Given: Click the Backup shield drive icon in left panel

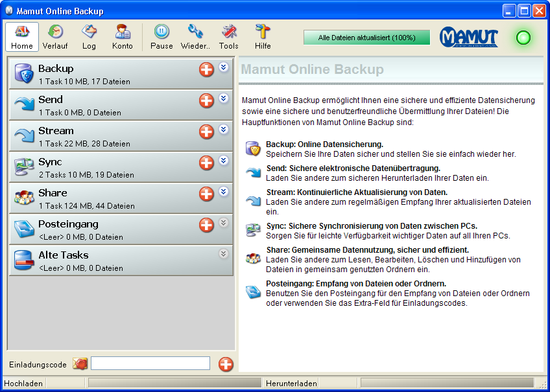Looking at the screenshot, I should point(24,73).
